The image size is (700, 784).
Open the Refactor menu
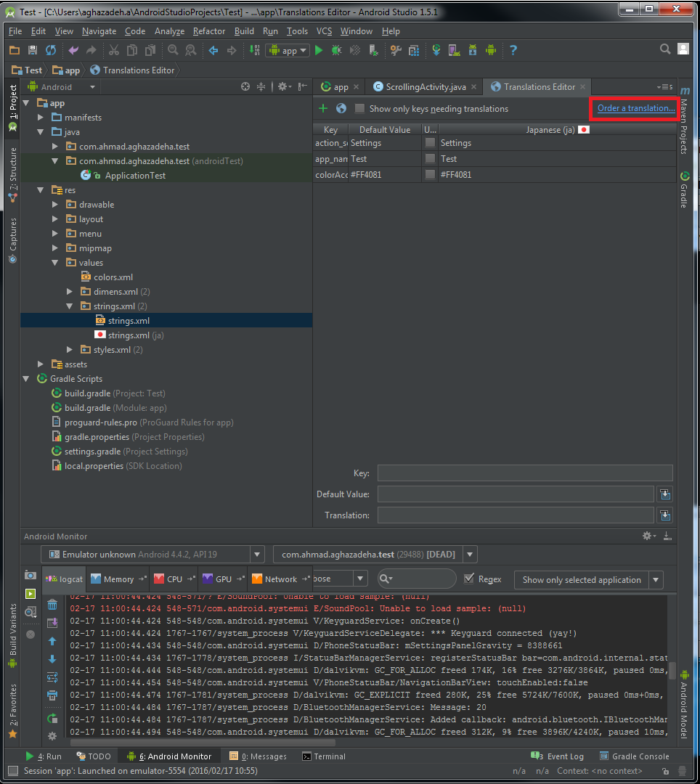coord(209,31)
